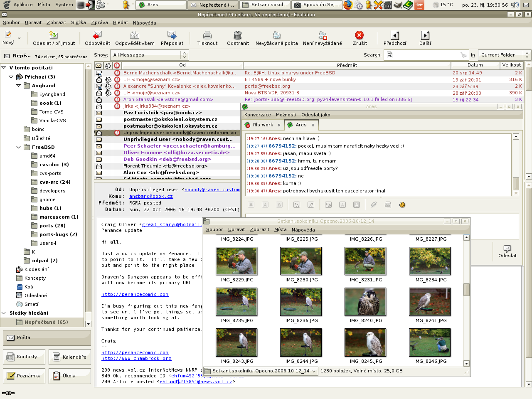The image size is (532, 399).
Task: Open the Show All Messages dropdown
Action: pos(149,55)
